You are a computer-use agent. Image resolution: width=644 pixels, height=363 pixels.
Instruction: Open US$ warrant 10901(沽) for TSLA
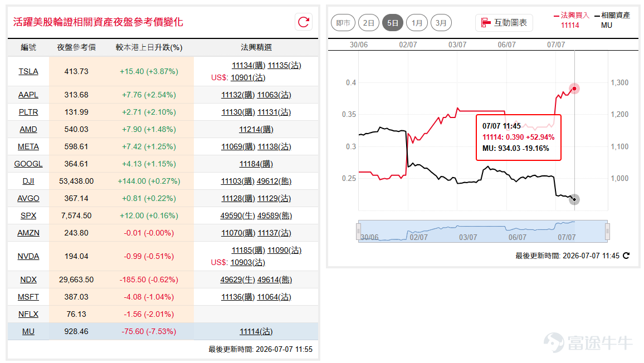pos(248,77)
